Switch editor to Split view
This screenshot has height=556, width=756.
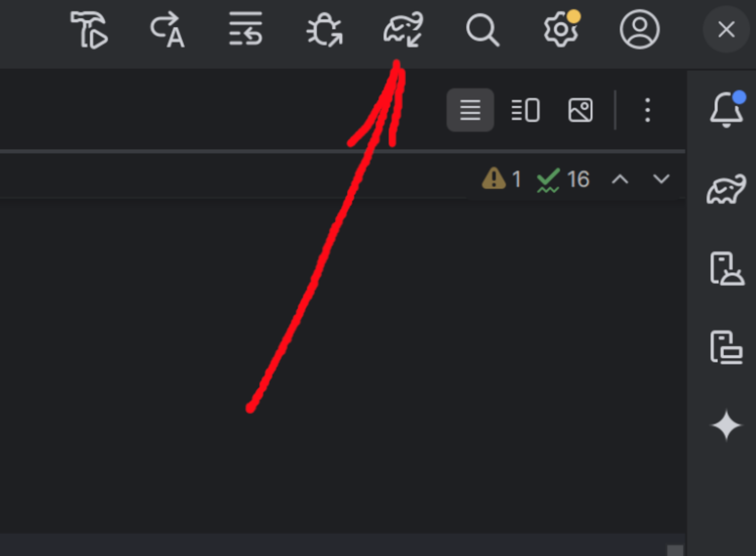coord(525,110)
